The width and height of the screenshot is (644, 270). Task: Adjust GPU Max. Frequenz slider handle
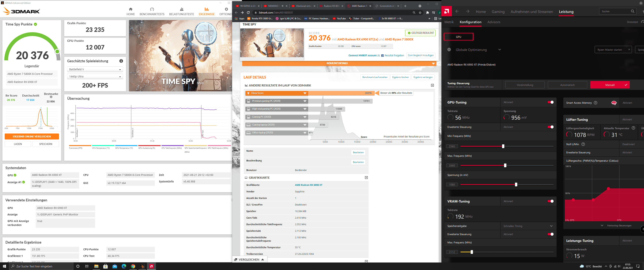(505, 166)
